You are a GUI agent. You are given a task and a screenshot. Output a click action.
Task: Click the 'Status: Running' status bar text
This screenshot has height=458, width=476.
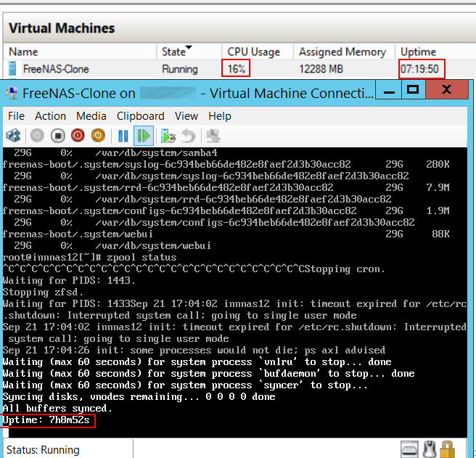pyautogui.click(x=43, y=450)
